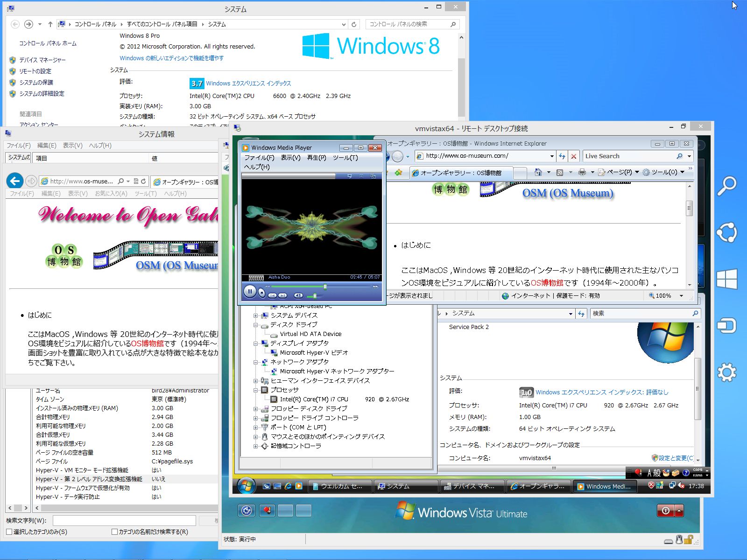The image size is (747, 560).
Task: Open the Share charm icon
Action: click(726, 232)
